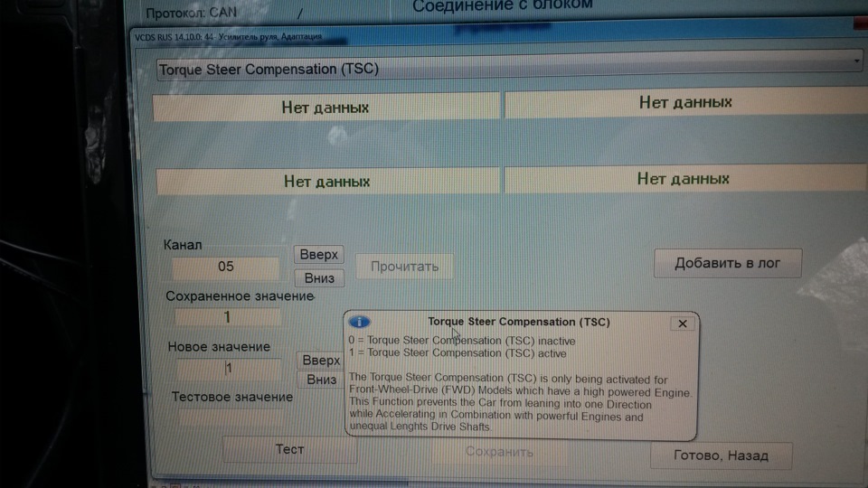Click the blue info icon in the tooltip
The image size is (868, 488).
pyautogui.click(x=359, y=322)
